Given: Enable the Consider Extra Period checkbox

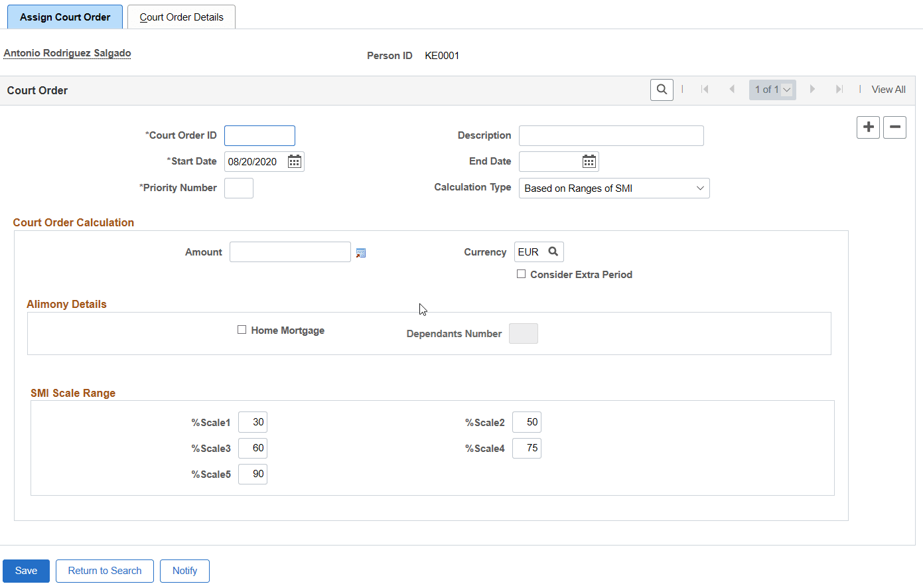Looking at the screenshot, I should (x=522, y=273).
